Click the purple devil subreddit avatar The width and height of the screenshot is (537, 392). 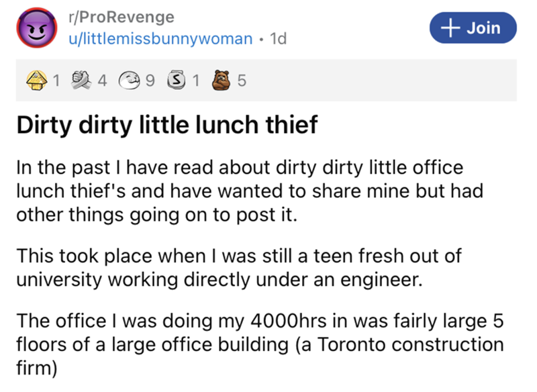[x=36, y=28]
